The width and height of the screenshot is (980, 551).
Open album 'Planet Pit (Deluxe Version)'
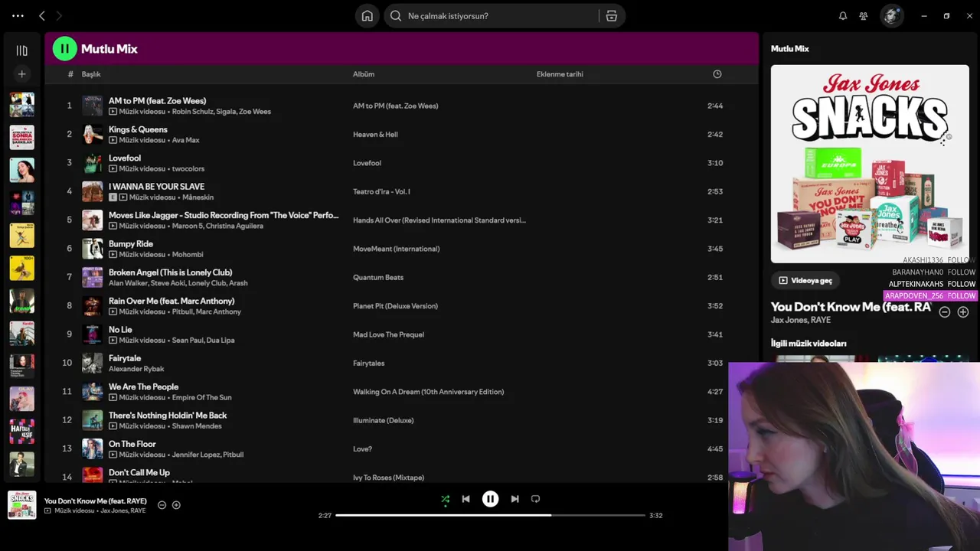pos(395,306)
